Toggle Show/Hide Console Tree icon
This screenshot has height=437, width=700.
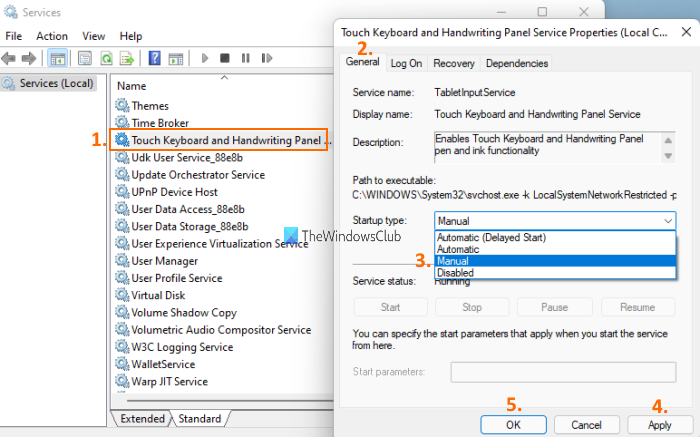pyautogui.click(x=58, y=58)
